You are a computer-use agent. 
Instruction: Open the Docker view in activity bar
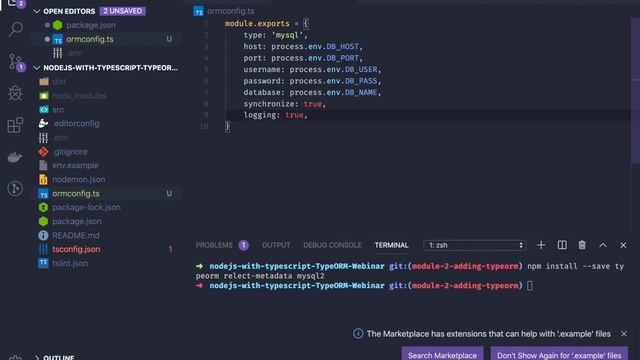point(16,157)
